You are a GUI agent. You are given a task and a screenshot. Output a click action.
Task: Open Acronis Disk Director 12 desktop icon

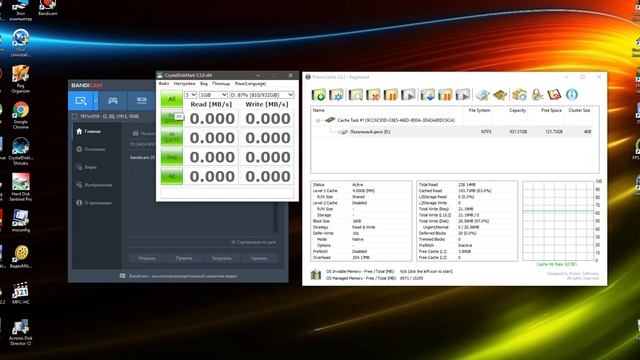[x=20, y=333]
